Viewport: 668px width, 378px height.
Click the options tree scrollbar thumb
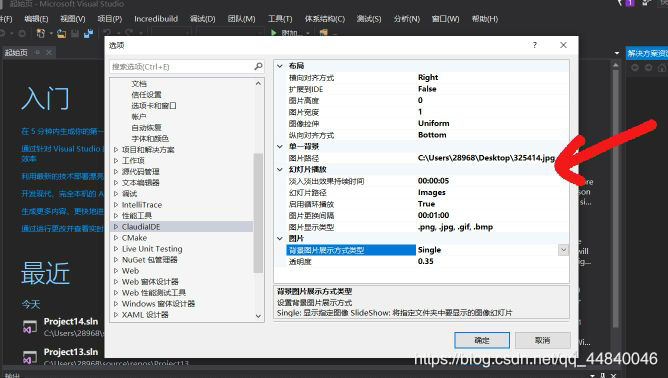[x=258, y=213]
